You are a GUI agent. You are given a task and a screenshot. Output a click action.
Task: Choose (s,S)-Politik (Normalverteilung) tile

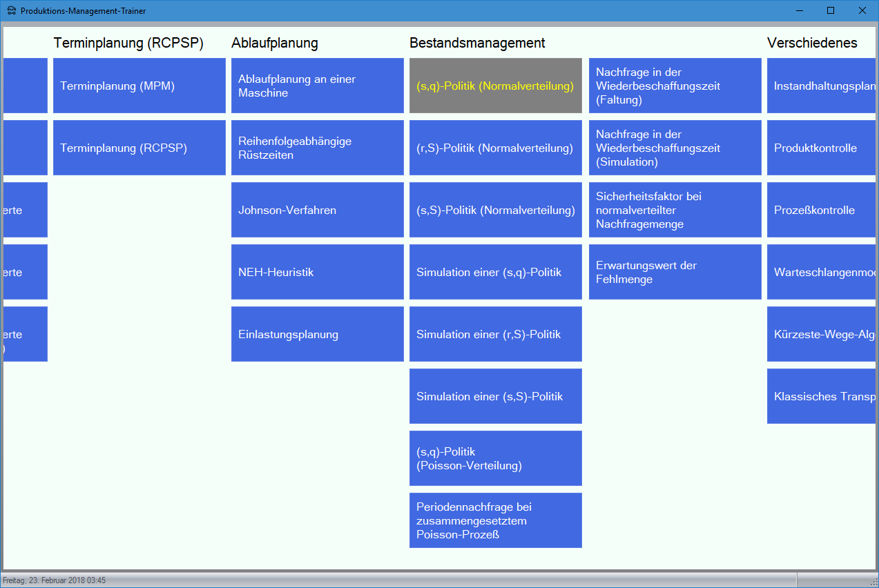[495, 210]
